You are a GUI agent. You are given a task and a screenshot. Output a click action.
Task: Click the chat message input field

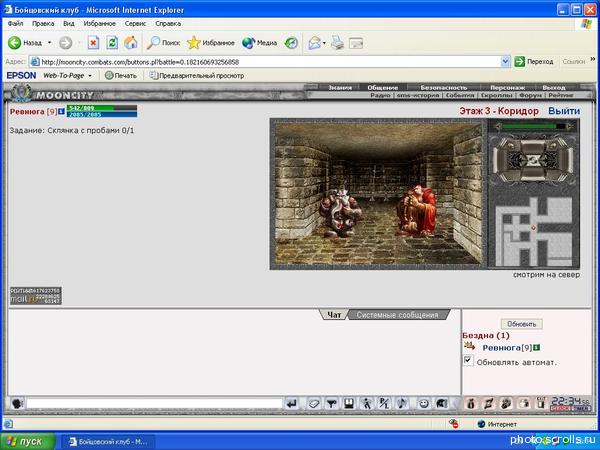tap(154, 403)
